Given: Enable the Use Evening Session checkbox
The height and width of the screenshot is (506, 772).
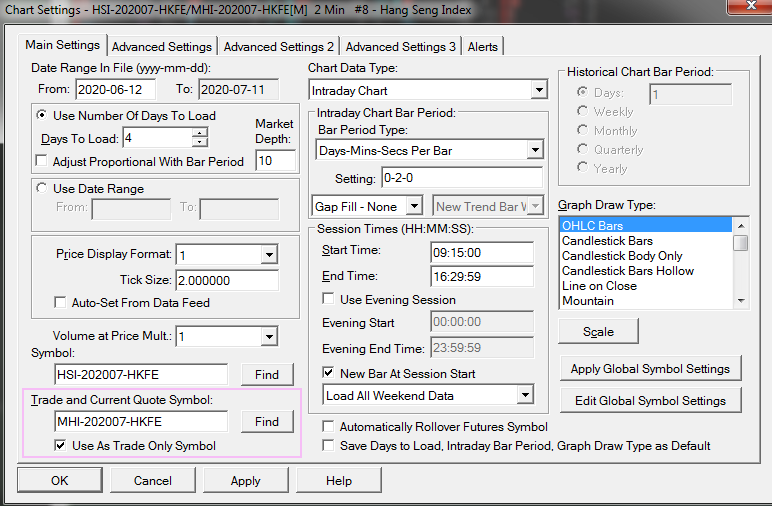Looking at the screenshot, I should tap(328, 299).
